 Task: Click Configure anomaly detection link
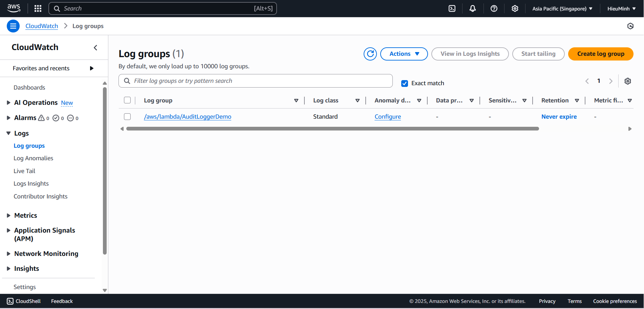coord(388,117)
